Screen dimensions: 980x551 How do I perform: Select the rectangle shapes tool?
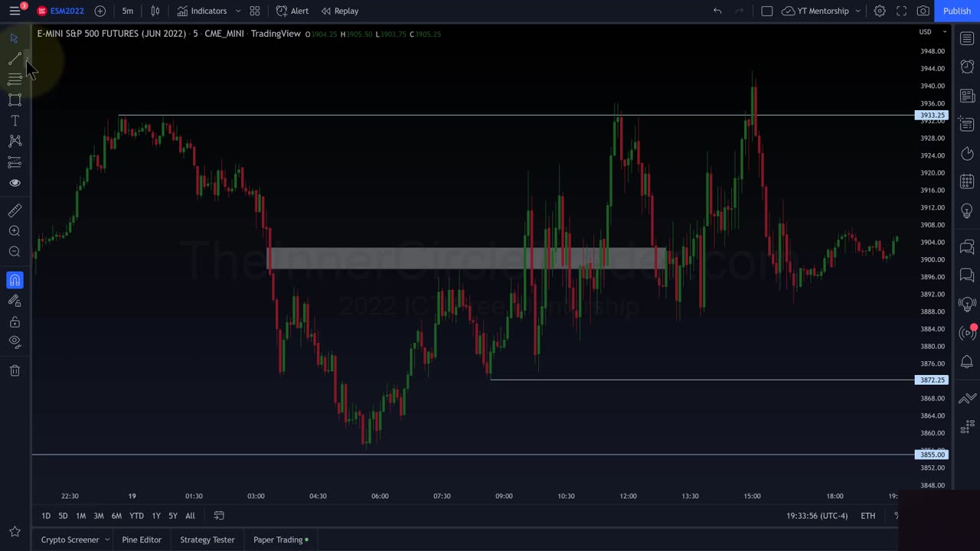pyautogui.click(x=14, y=100)
